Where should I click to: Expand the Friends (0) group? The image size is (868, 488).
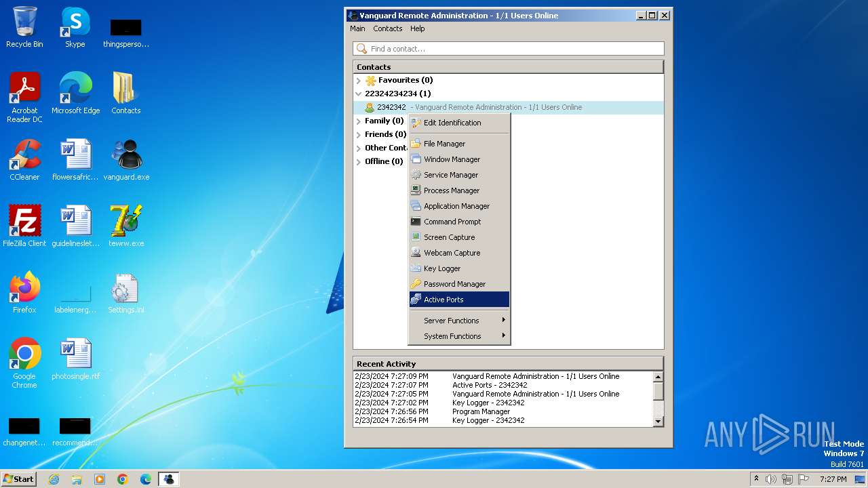(359, 134)
